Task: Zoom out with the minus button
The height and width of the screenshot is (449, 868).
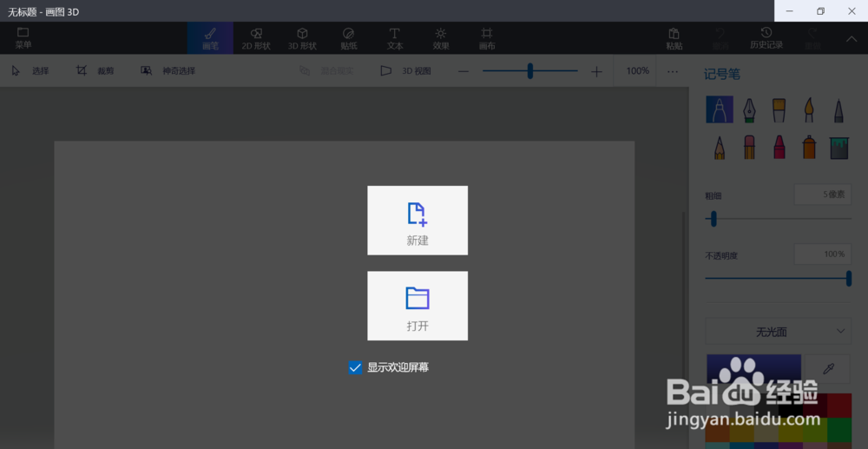Action: (464, 71)
